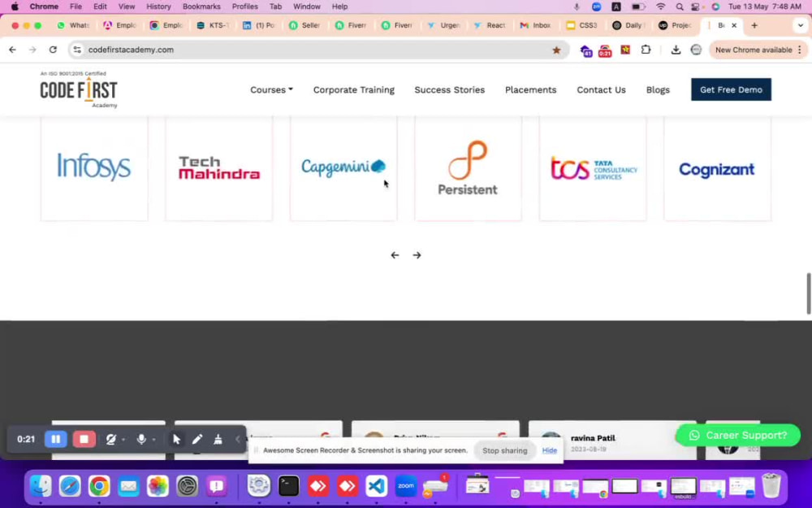Click the browser back arrow
Screen dimensions: 812x508
(12, 50)
